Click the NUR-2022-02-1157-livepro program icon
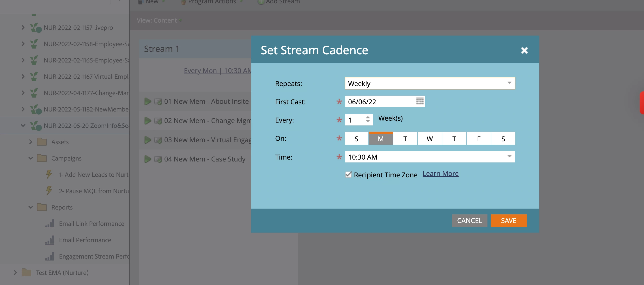This screenshot has height=285, width=644. pyautogui.click(x=36, y=28)
